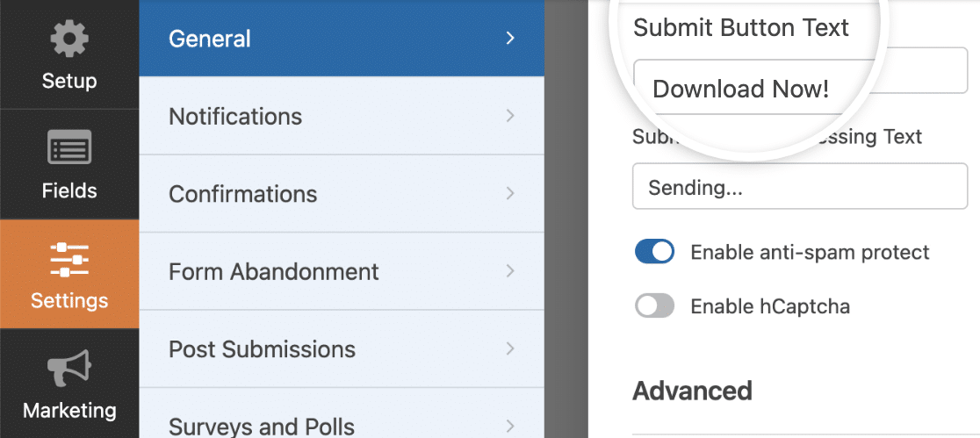The image size is (980, 438).
Task: Click the chevron next to Confirmations
Action: pyautogui.click(x=510, y=193)
